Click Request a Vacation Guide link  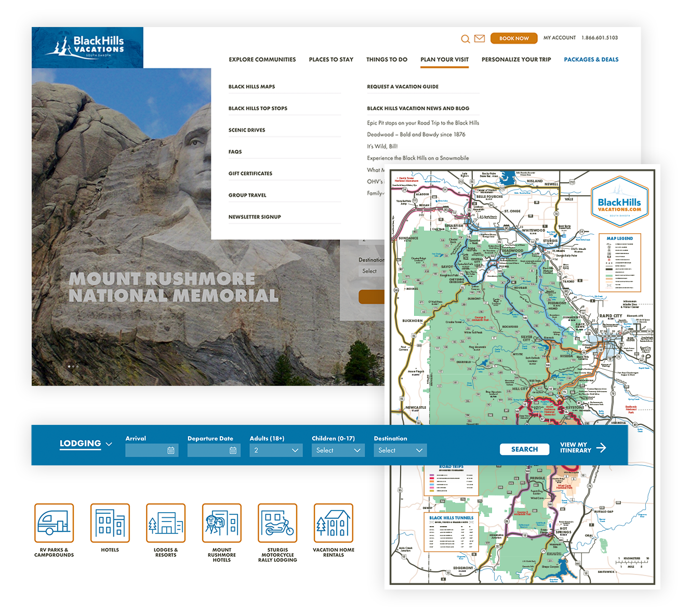click(403, 87)
